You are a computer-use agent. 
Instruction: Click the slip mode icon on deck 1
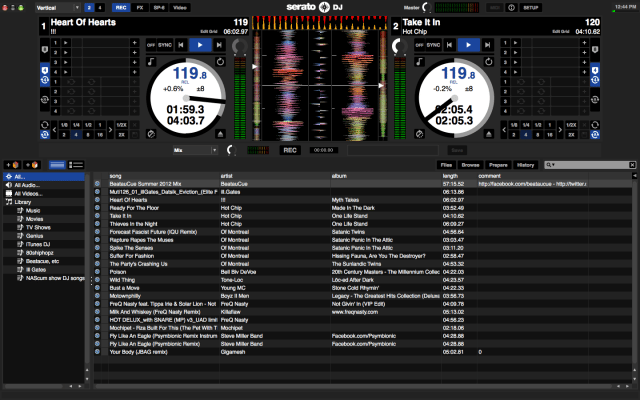point(151,134)
